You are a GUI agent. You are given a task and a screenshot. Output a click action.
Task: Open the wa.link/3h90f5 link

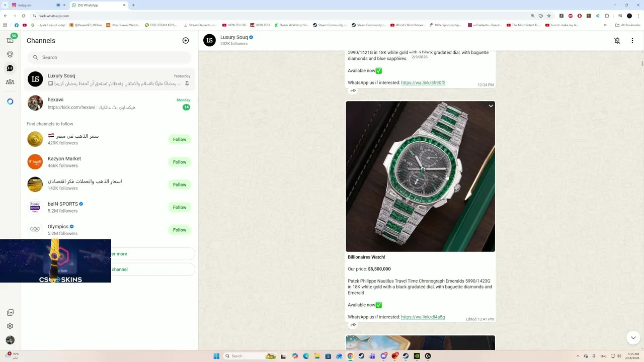pos(423,82)
